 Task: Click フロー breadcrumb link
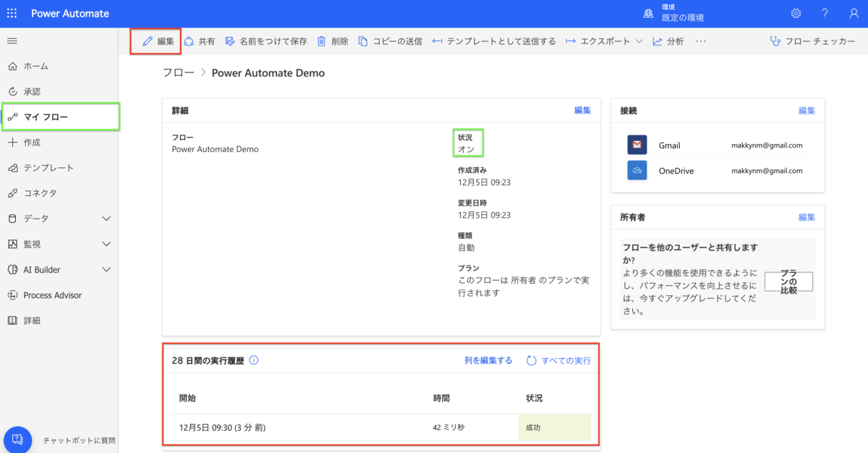tap(178, 73)
